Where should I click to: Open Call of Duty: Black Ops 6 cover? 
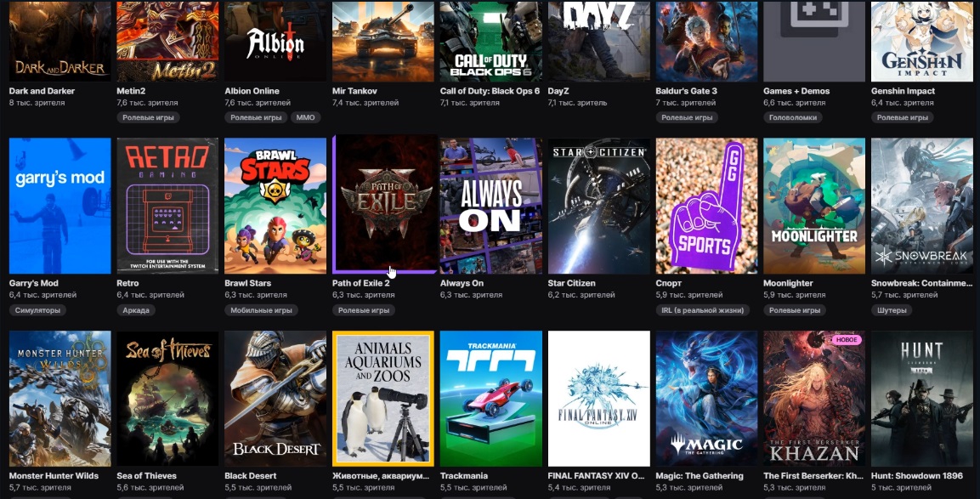pyautogui.click(x=490, y=42)
